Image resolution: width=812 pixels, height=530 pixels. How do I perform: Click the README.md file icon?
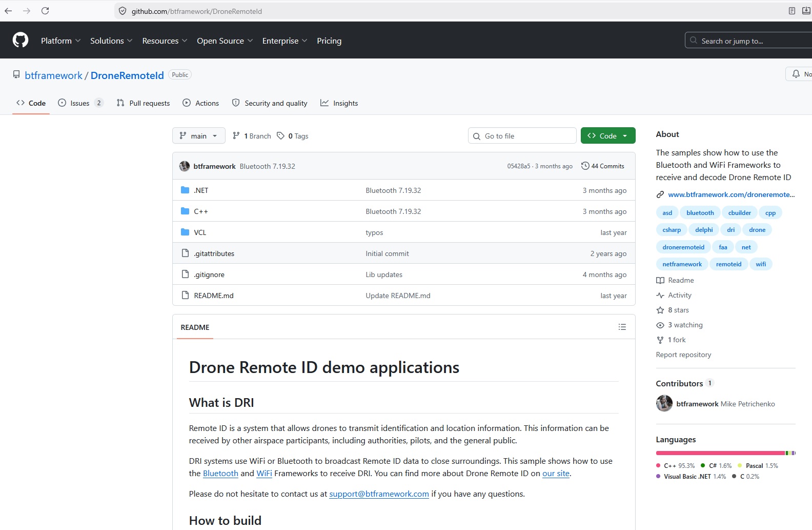tap(185, 296)
